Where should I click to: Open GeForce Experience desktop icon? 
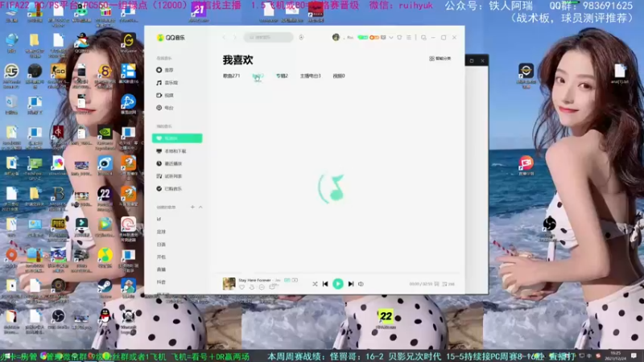pos(105,137)
